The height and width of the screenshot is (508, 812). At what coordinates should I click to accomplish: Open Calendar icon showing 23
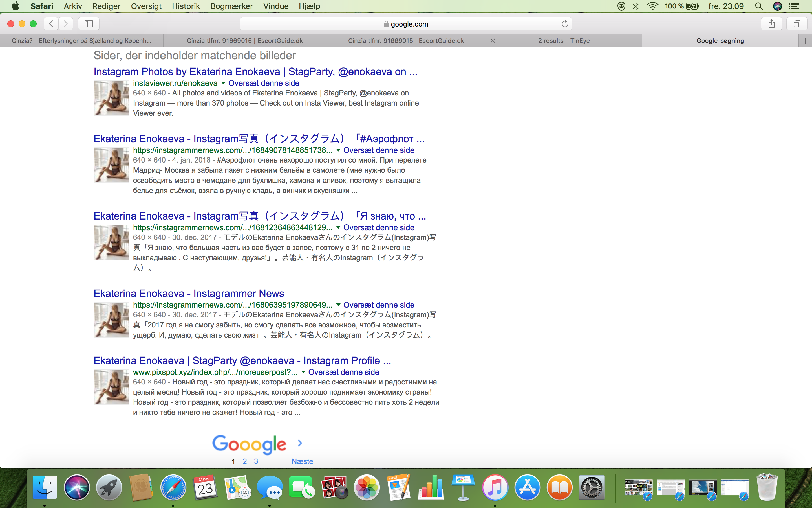click(205, 487)
